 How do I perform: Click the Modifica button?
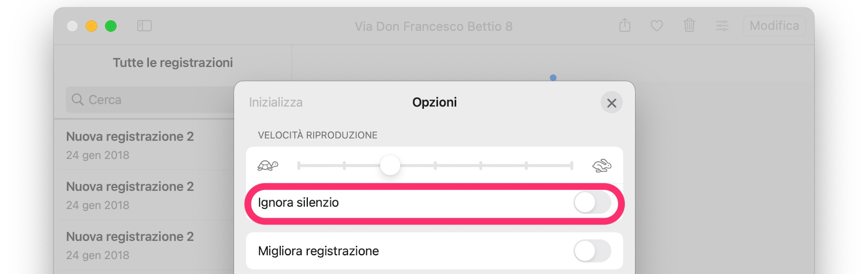tap(774, 26)
